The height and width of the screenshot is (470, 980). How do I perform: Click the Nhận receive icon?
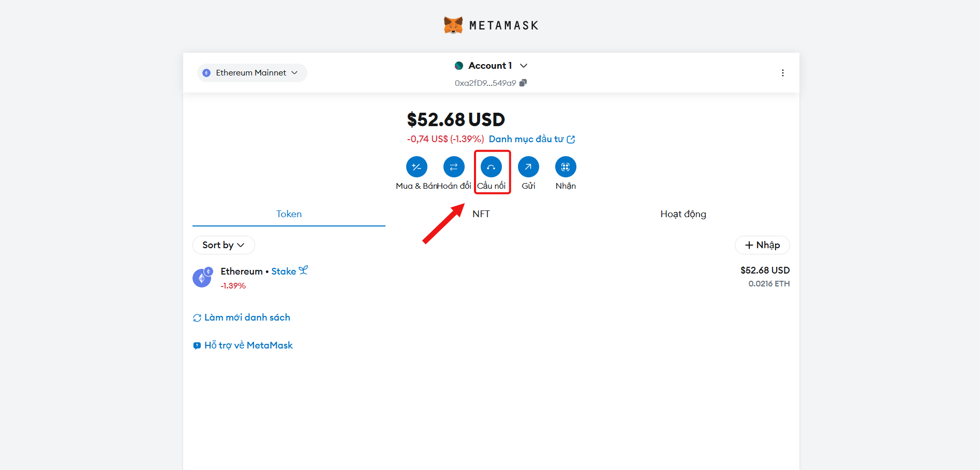pos(566,167)
